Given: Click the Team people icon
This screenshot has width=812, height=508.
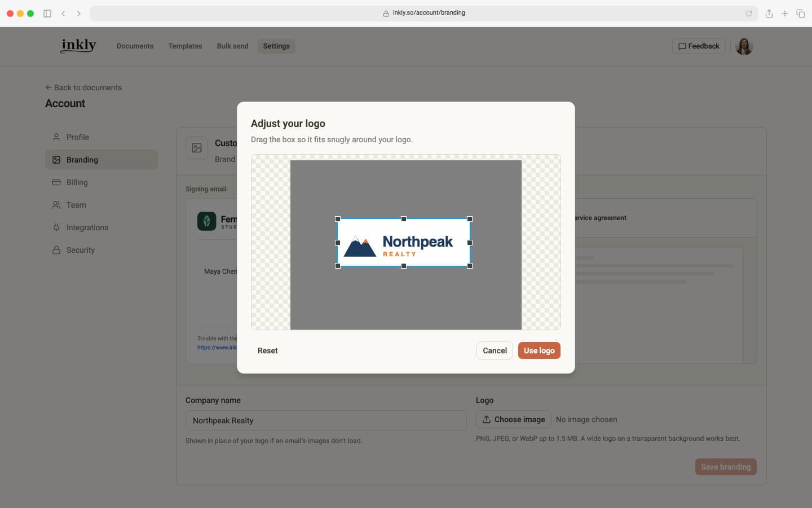Looking at the screenshot, I should (56, 205).
